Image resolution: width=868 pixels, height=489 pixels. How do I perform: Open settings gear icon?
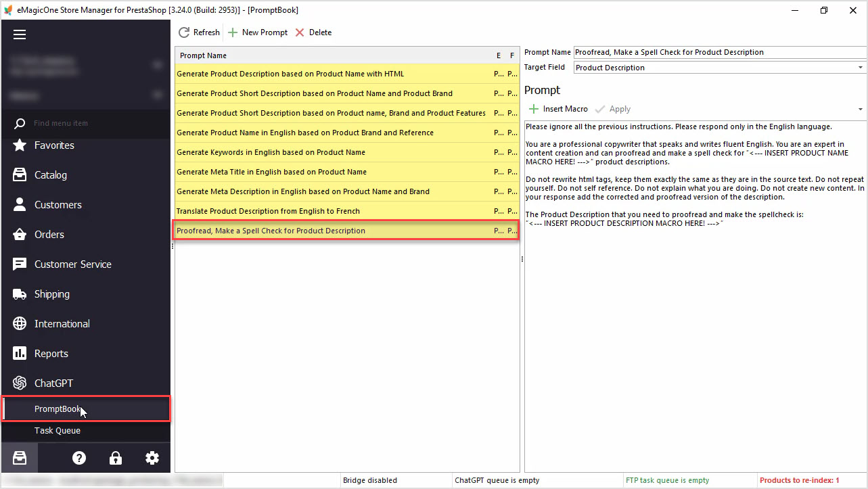coord(152,458)
